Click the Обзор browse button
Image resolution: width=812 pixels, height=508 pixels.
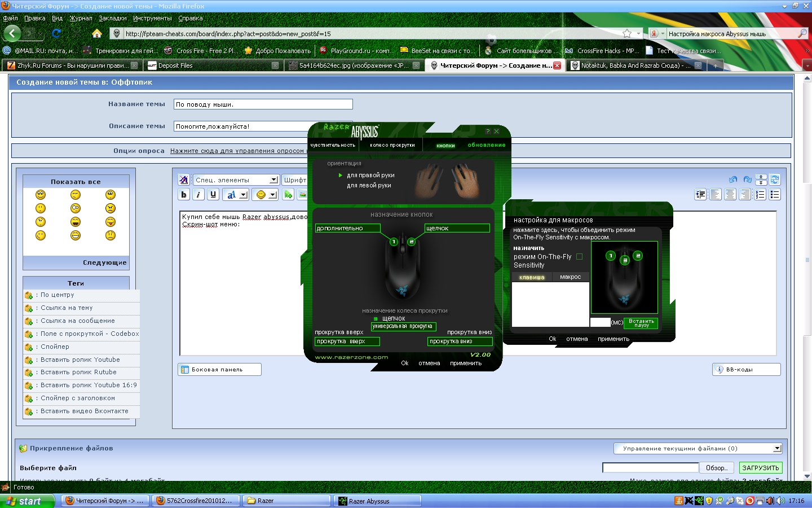[717, 468]
